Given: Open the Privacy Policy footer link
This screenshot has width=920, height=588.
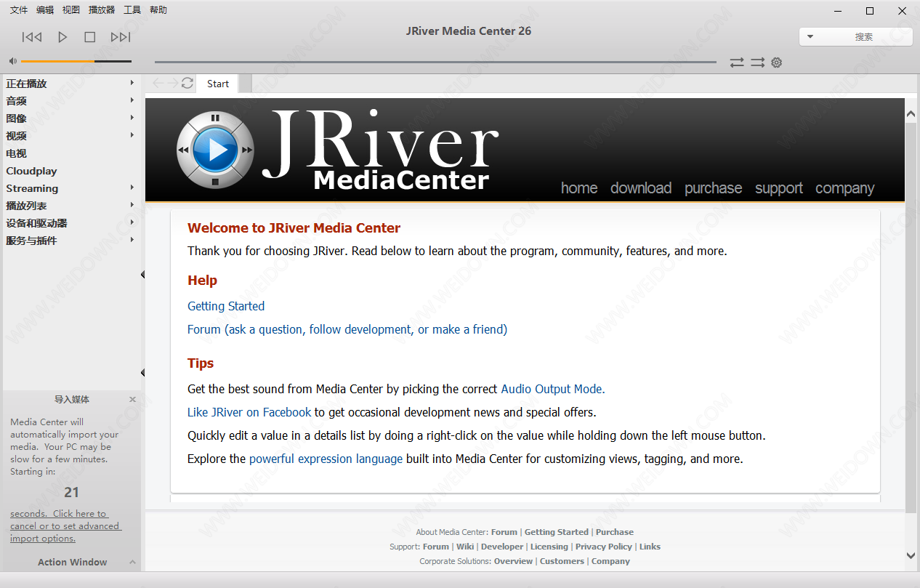Looking at the screenshot, I should tap(604, 547).
